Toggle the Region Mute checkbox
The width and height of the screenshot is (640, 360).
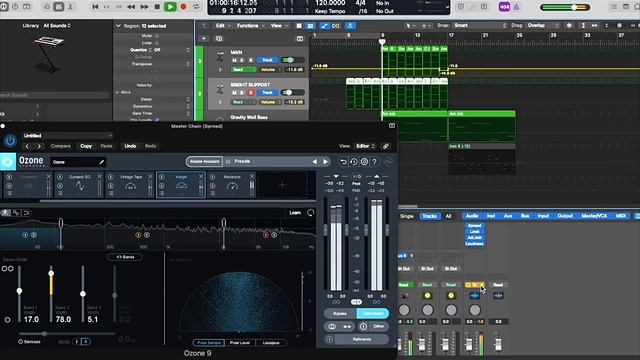click(x=157, y=36)
